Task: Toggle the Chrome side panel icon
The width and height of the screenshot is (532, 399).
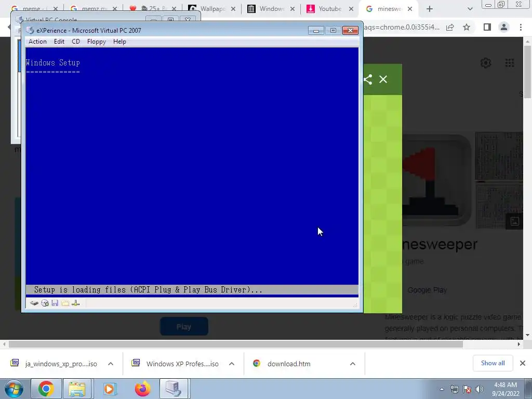Action: pos(487,27)
